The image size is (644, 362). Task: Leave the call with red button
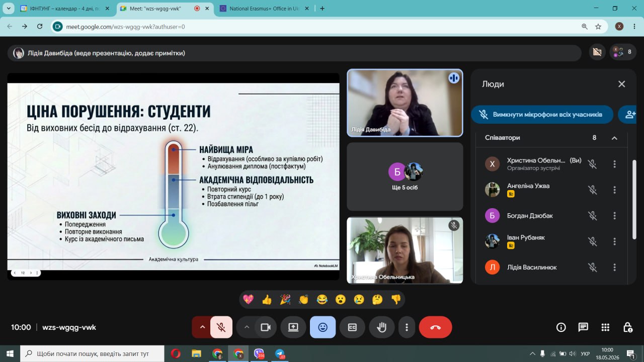click(x=435, y=327)
